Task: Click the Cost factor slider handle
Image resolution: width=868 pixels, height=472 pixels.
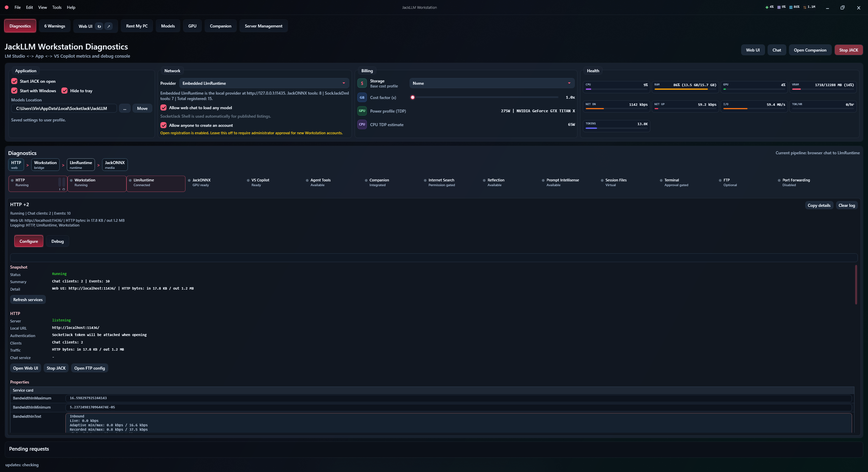Action: click(413, 97)
